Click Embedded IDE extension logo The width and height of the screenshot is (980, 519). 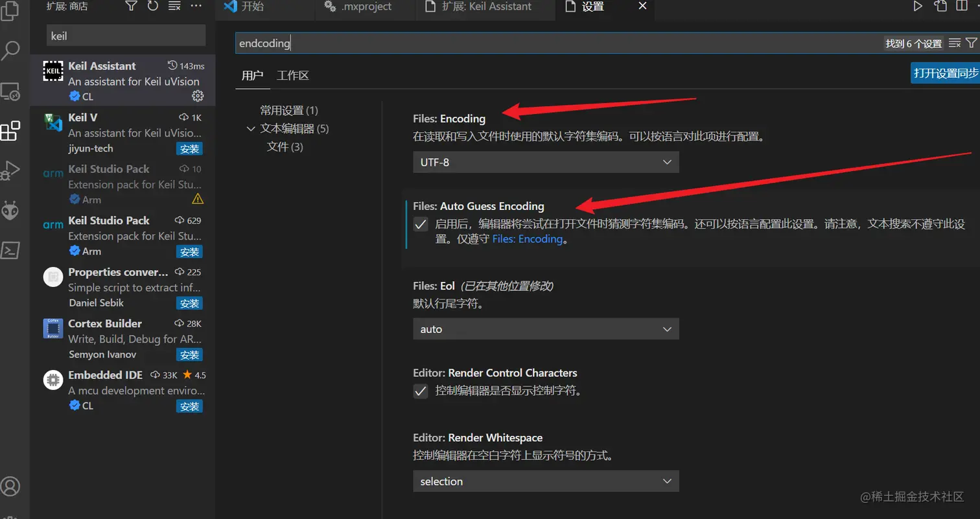click(x=53, y=380)
